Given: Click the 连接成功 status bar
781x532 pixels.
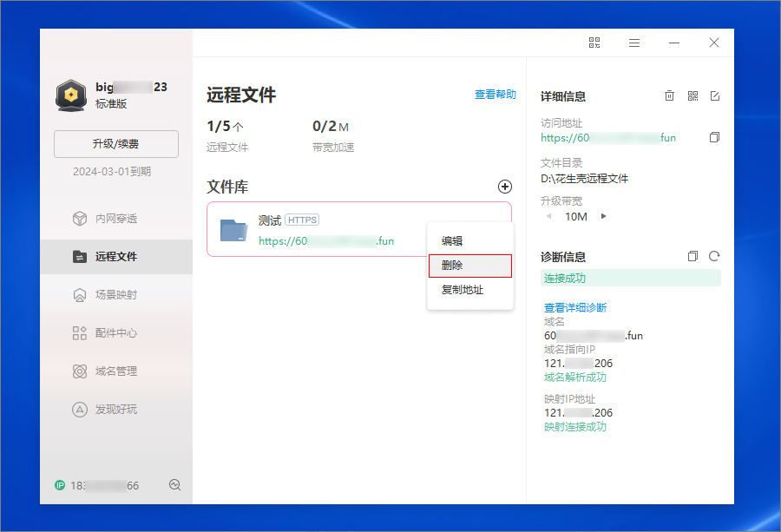Looking at the screenshot, I should tap(631, 278).
